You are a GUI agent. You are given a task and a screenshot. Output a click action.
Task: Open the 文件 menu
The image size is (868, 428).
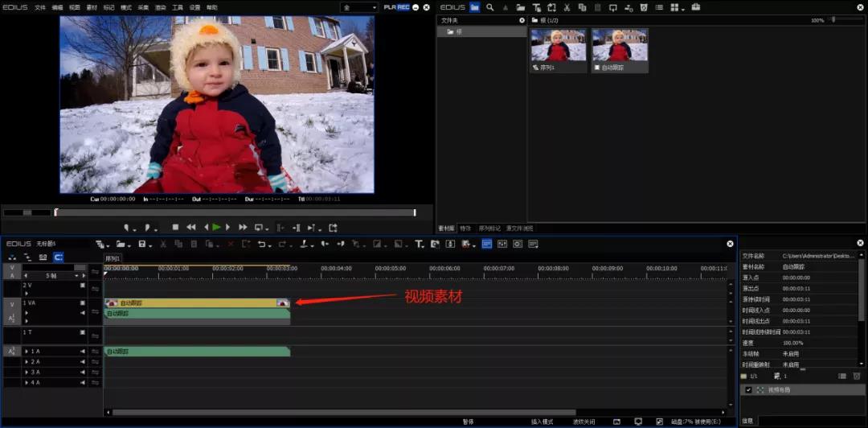pos(40,8)
